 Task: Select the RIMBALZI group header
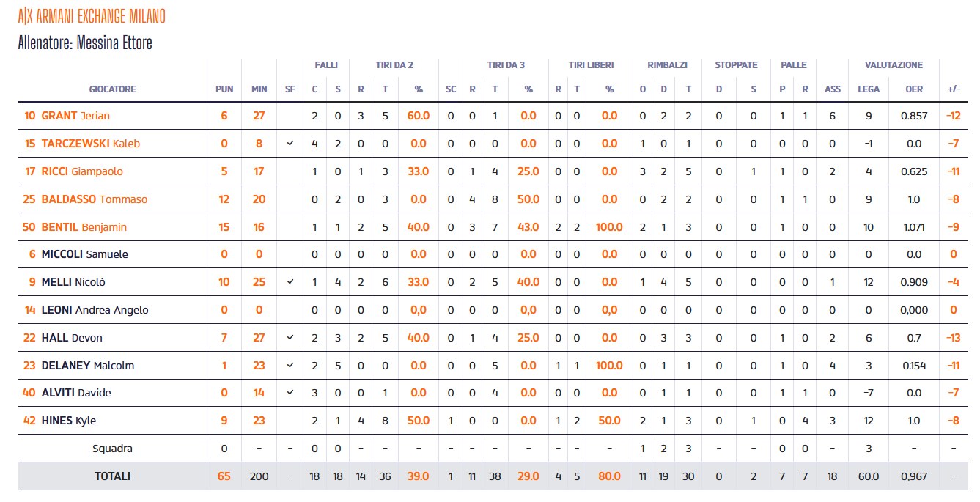click(667, 65)
